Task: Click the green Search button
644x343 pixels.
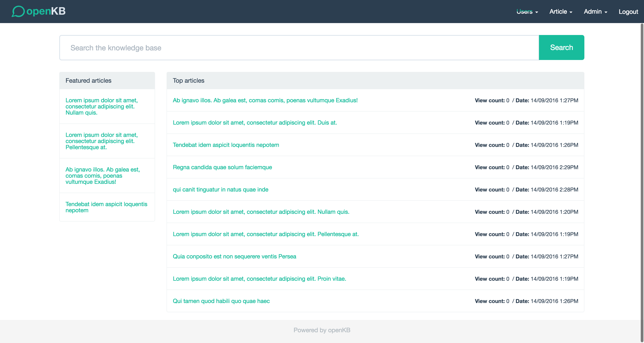Action: pos(561,47)
